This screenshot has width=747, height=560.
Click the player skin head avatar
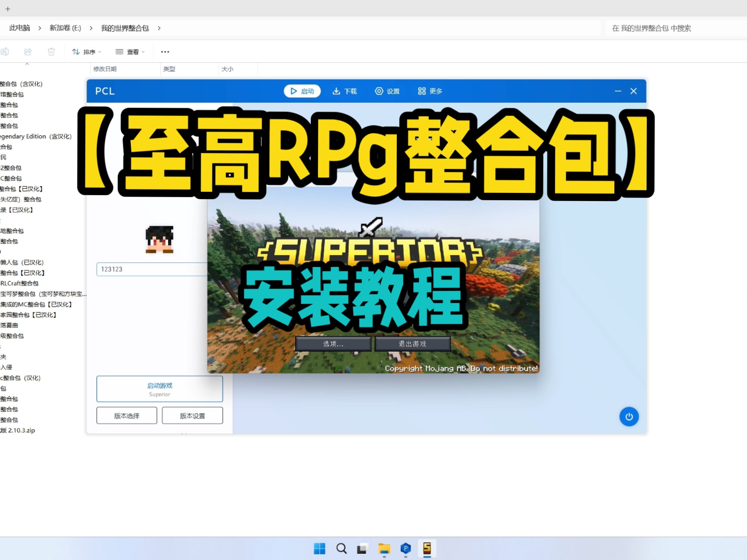pos(160,239)
